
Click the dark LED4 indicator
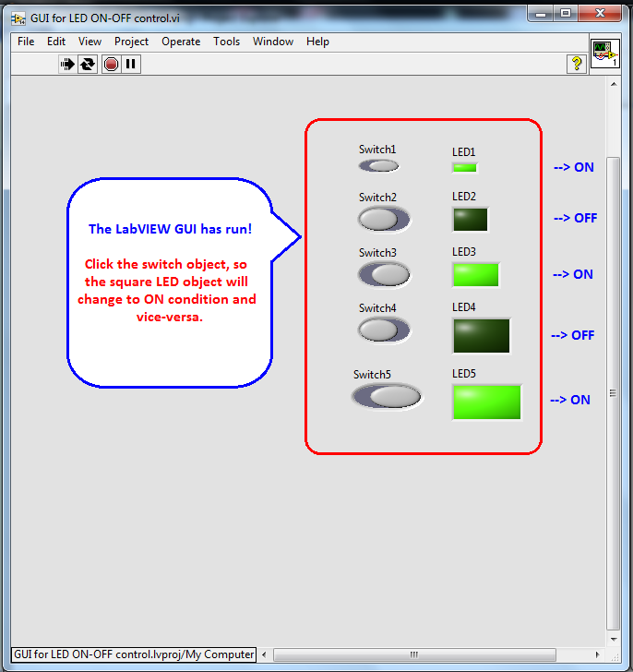click(x=482, y=336)
